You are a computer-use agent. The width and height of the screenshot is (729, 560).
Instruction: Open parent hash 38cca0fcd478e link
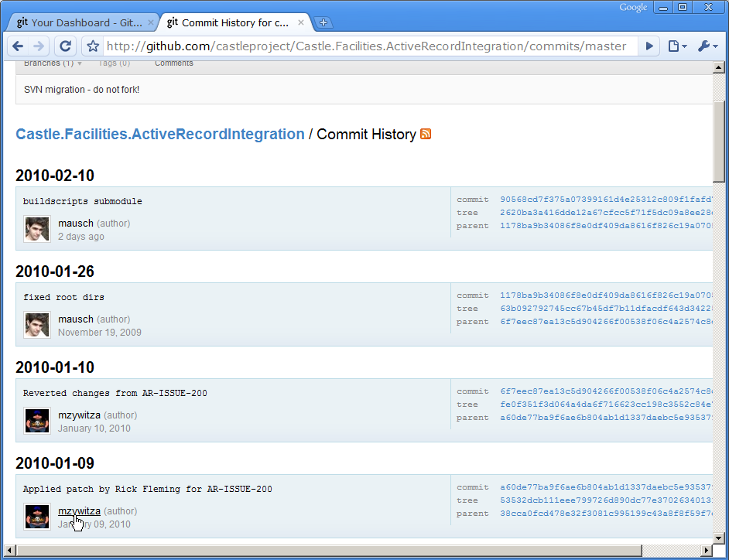[x=606, y=514]
